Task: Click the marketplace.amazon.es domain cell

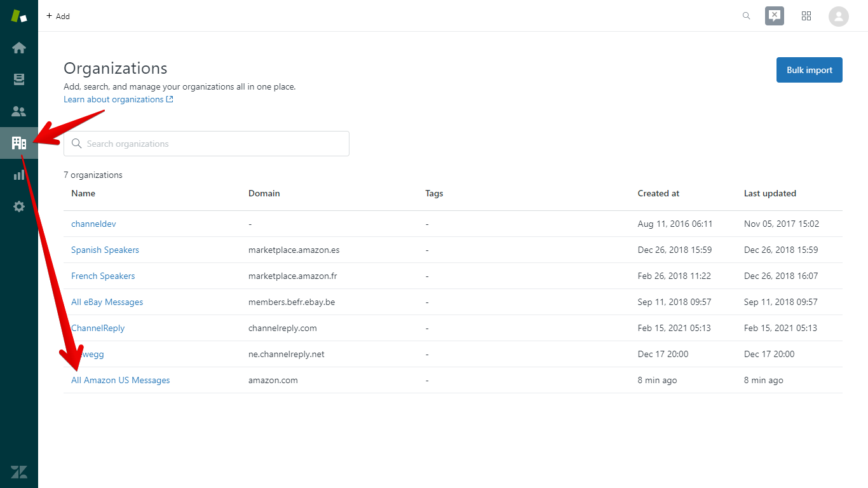Action: 294,250
